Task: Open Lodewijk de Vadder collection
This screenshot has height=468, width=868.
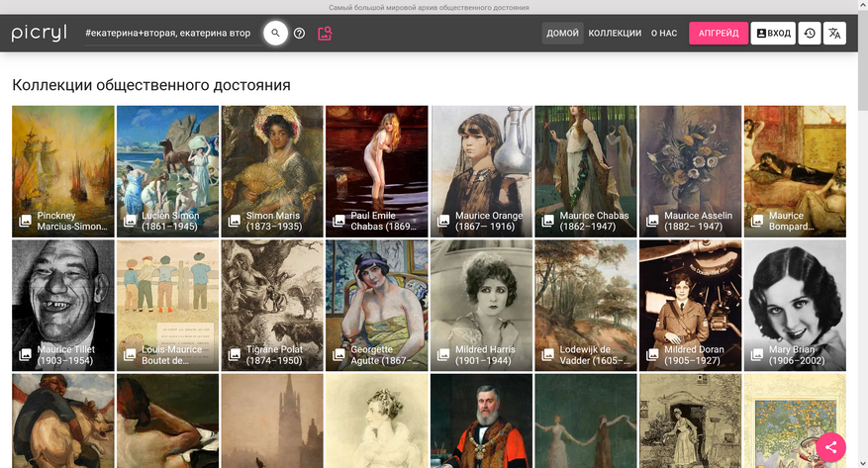Action: click(586, 306)
